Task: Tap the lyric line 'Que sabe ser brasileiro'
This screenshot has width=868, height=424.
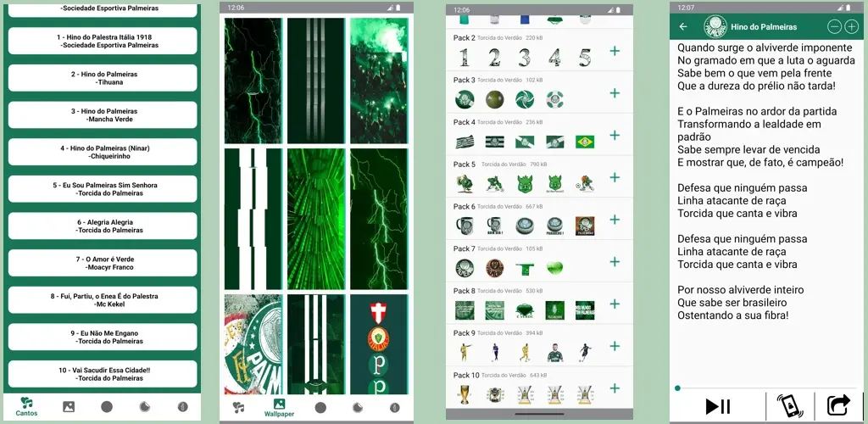Action: click(x=732, y=303)
